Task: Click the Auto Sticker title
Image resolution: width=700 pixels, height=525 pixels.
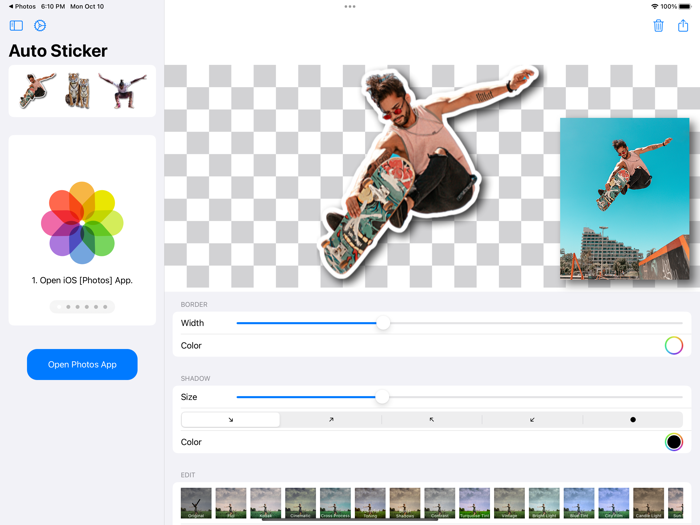Action: click(x=58, y=51)
